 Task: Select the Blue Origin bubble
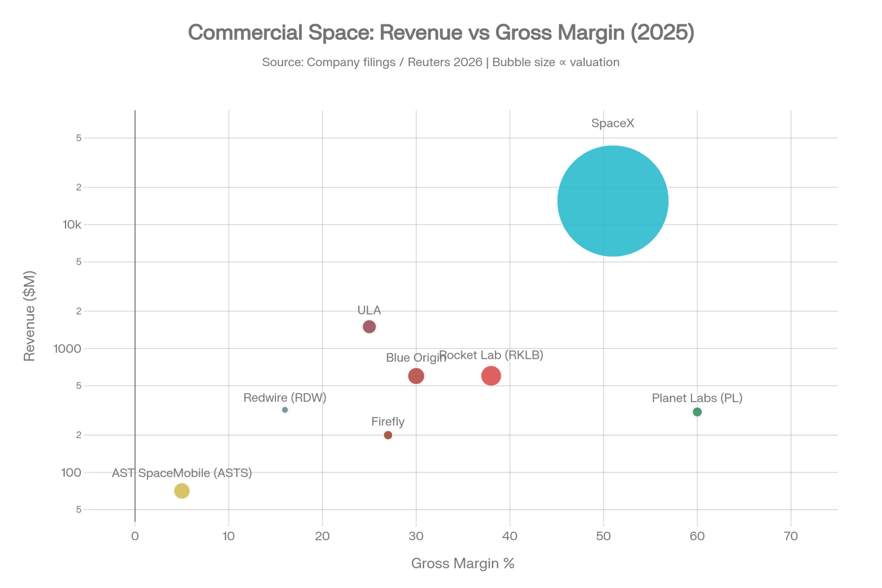pos(416,376)
